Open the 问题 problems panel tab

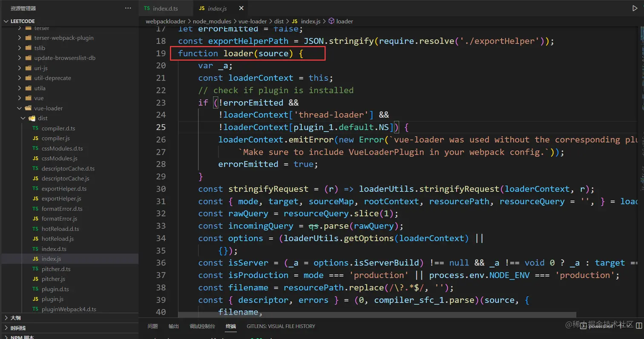152,326
